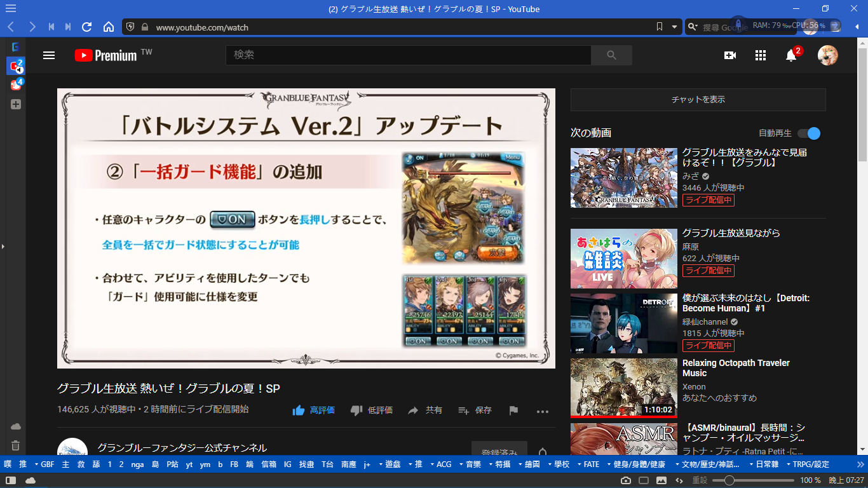Open page actions code icon
868x488 pixels.
click(679, 480)
